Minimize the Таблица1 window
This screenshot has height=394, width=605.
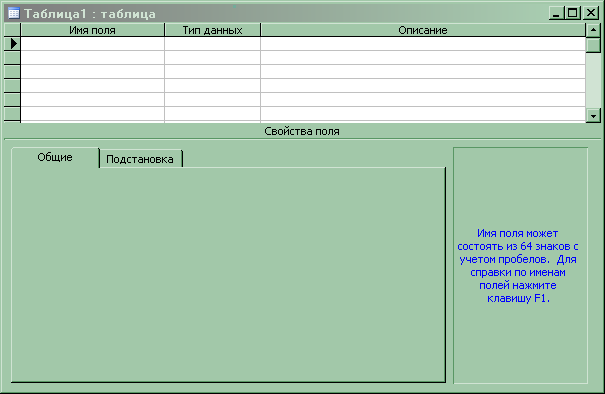click(556, 14)
